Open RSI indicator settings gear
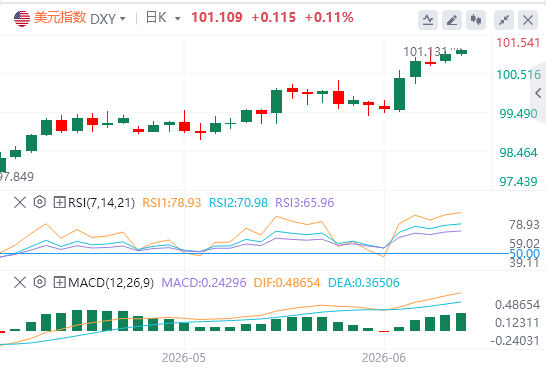Viewport: 546px width, 371px height. [x=40, y=202]
